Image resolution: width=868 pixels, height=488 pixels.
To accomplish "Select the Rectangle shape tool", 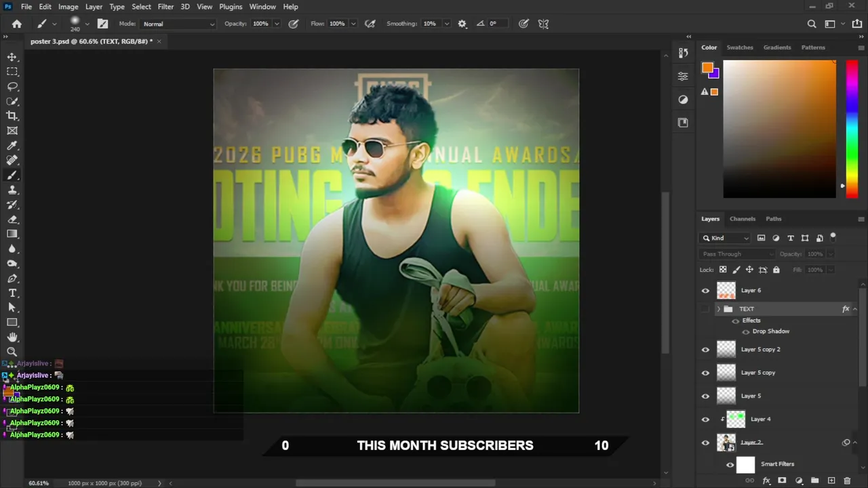I will click(12, 323).
